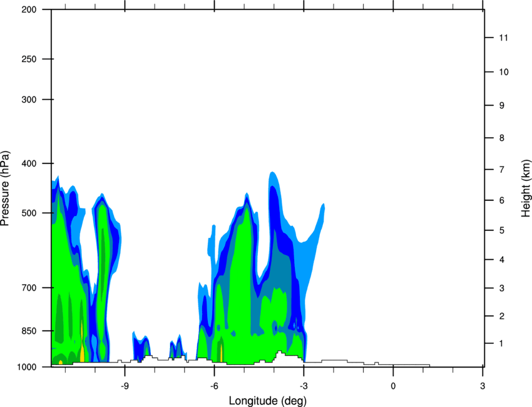The width and height of the screenshot is (532, 407).
Task: Select the Longitude (deg) axis title
Action: click(268, 401)
